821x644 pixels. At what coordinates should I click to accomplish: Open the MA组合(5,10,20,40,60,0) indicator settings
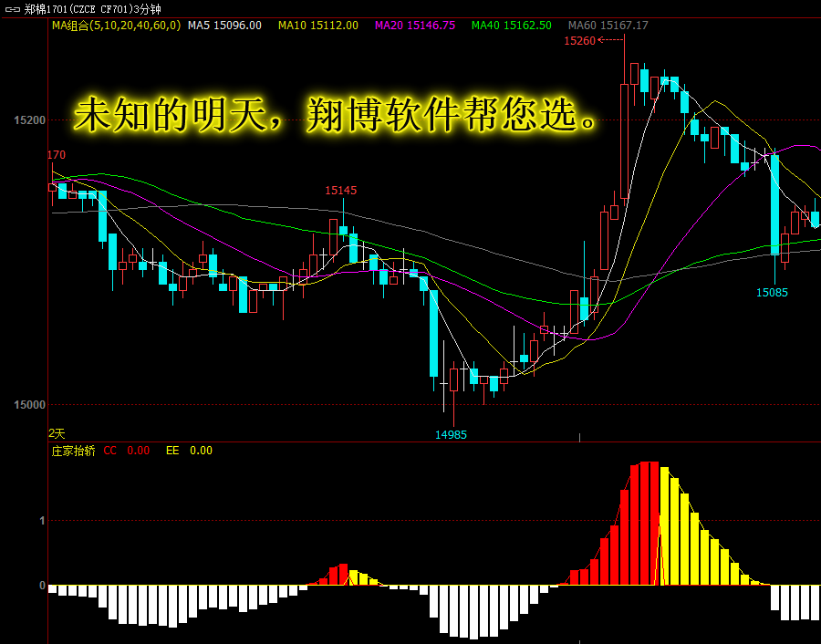click(116, 26)
